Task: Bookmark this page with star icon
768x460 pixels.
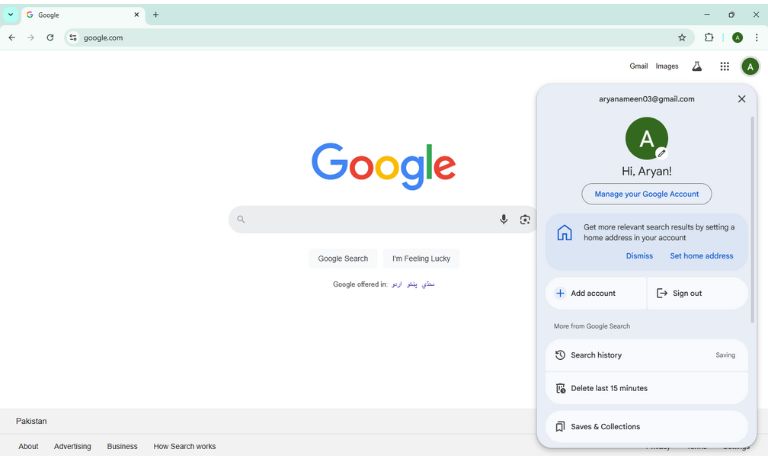Action: click(682, 38)
